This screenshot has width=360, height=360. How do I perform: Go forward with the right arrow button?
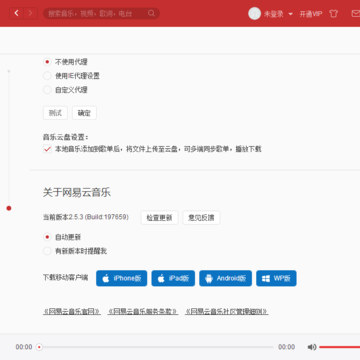pos(30,13)
